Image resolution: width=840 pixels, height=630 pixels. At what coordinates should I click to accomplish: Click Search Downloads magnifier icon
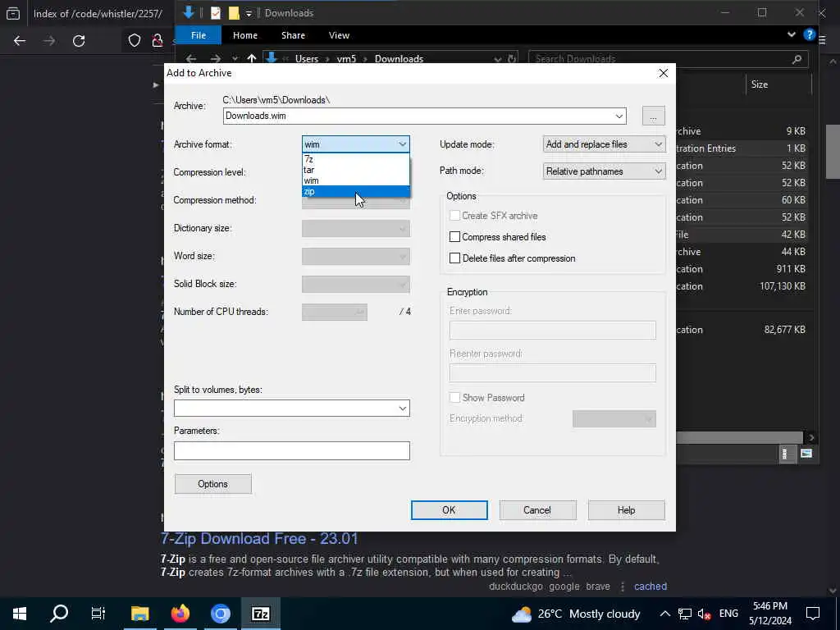797,59
